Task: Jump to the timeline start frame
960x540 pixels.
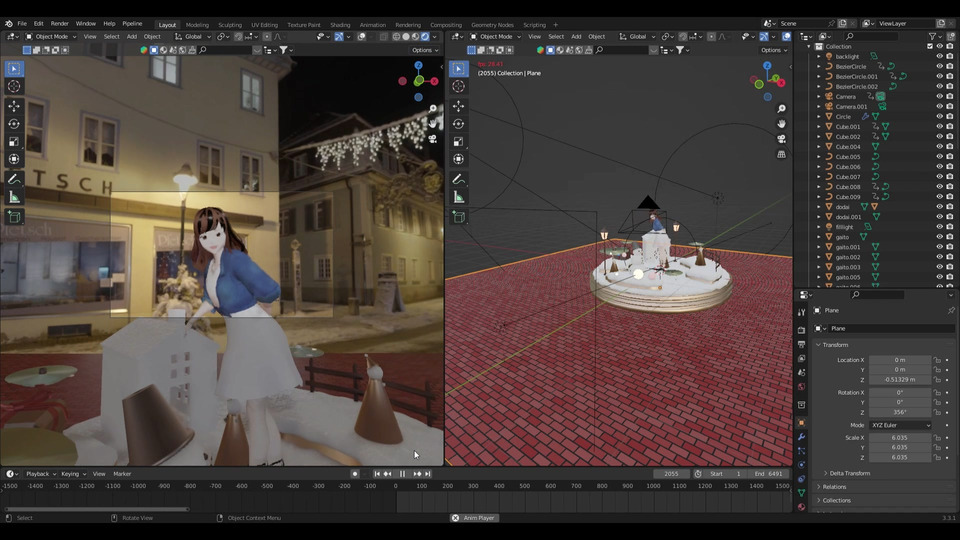Action: [377, 474]
